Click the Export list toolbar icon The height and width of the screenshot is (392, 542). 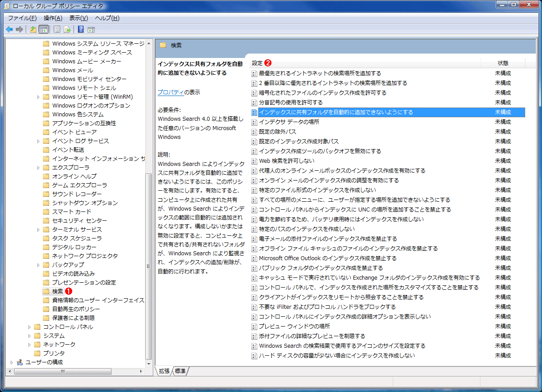point(67,30)
